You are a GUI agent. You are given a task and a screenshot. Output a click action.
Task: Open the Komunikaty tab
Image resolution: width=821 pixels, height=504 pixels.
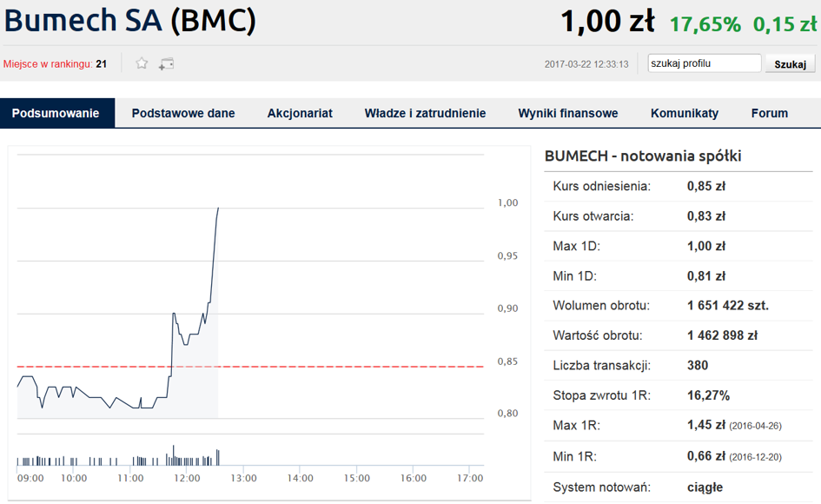pos(685,113)
